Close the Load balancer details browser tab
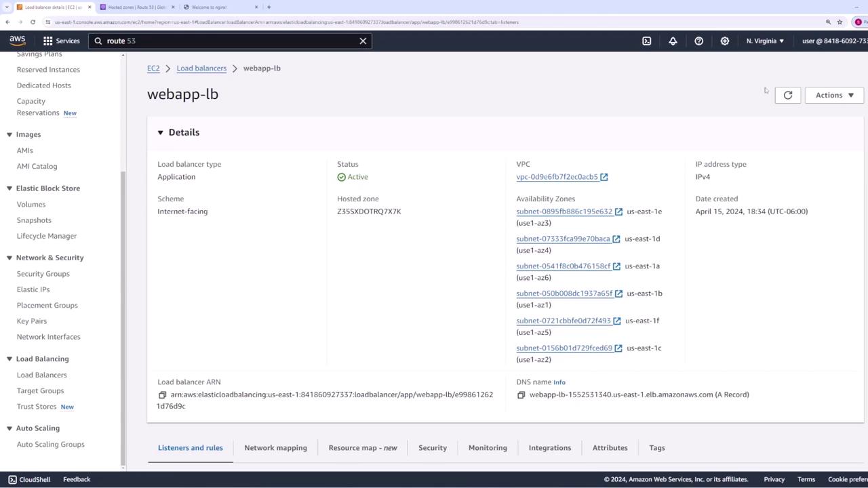Screen dimensions: 868x488 click(x=90, y=7)
